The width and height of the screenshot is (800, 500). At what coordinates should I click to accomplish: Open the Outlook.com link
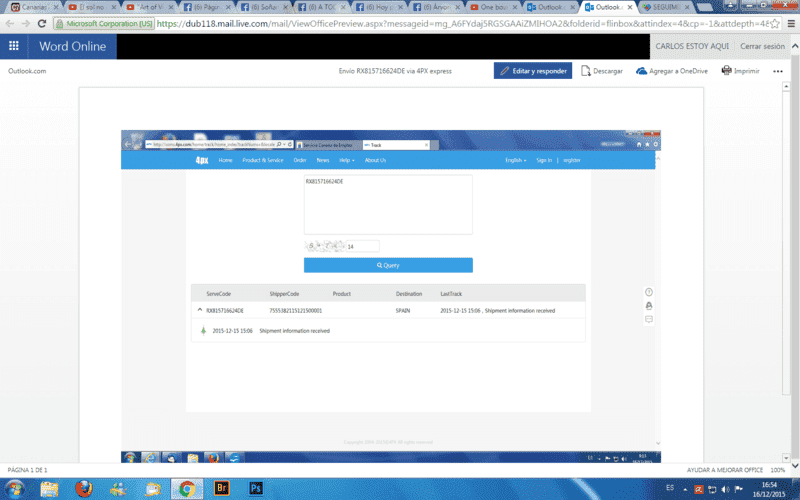point(27,71)
